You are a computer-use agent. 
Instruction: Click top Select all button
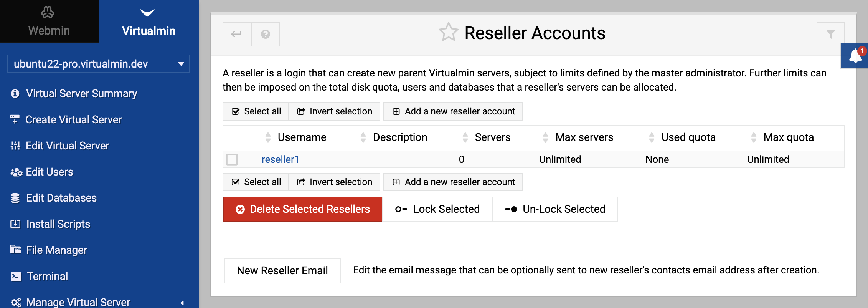tap(256, 111)
